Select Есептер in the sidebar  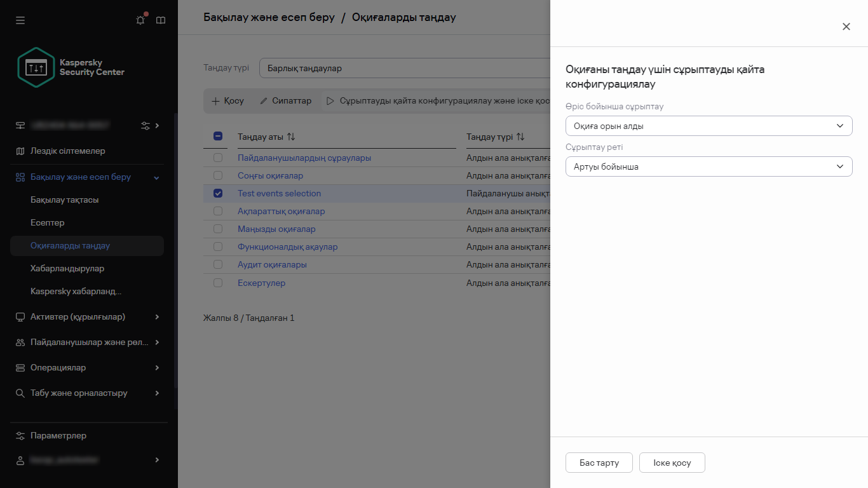[x=48, y=222]
